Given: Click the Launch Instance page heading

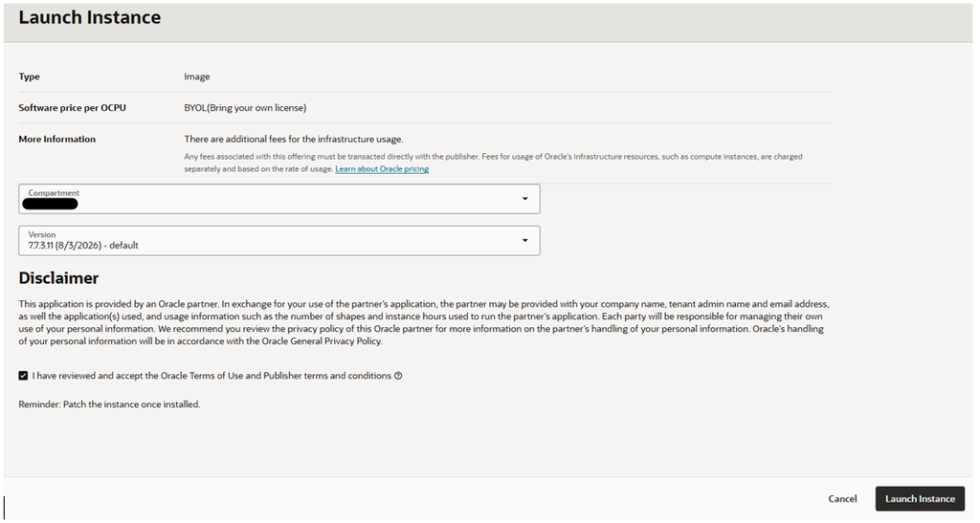Looking at the screenshot, I should [89, 17].
